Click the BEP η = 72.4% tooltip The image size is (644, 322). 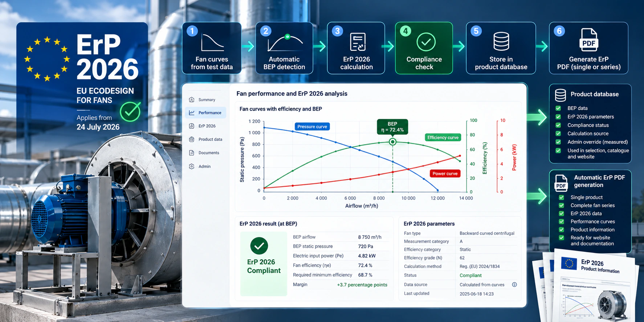click(392, 127)
